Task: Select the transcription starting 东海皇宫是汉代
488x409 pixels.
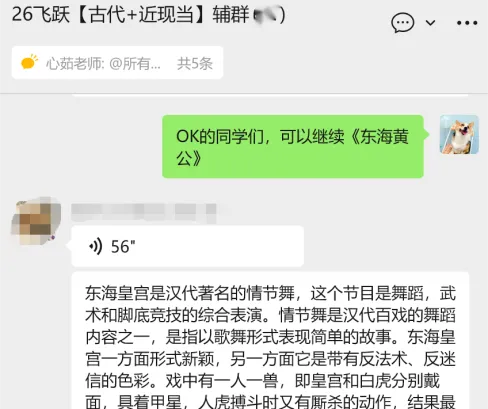Action: (270, 340)
